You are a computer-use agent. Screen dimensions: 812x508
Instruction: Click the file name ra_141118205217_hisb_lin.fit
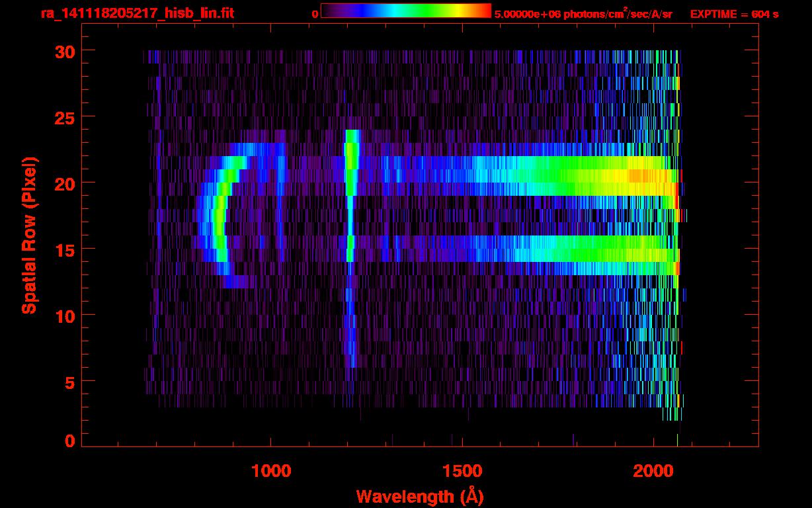pyautogui.click(x=137, y=13)
